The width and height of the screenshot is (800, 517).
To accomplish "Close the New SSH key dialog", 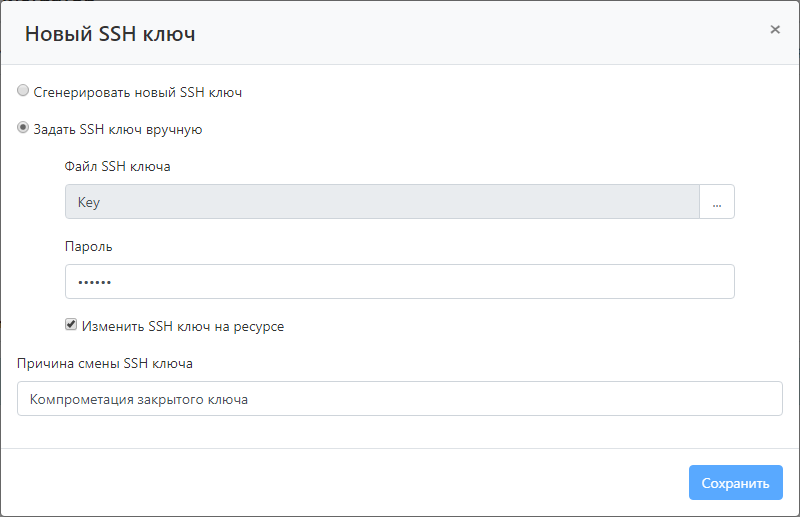I will [x=775, y=30].
